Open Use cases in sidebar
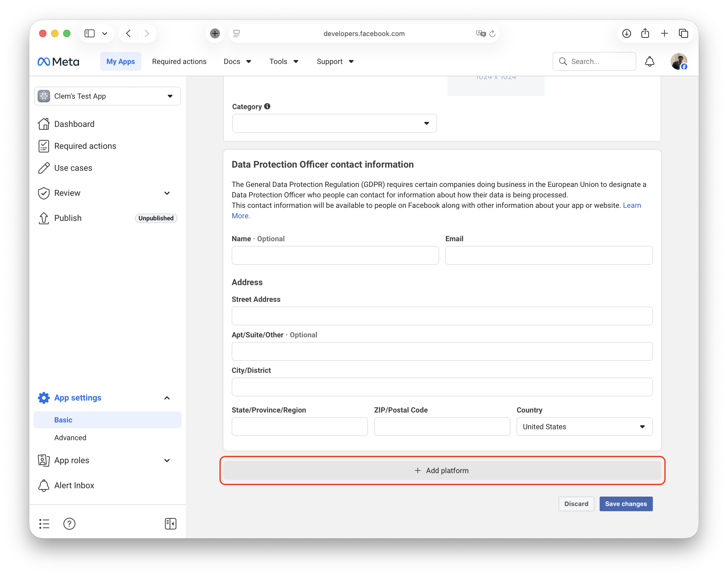 click(x=73, y=168)
